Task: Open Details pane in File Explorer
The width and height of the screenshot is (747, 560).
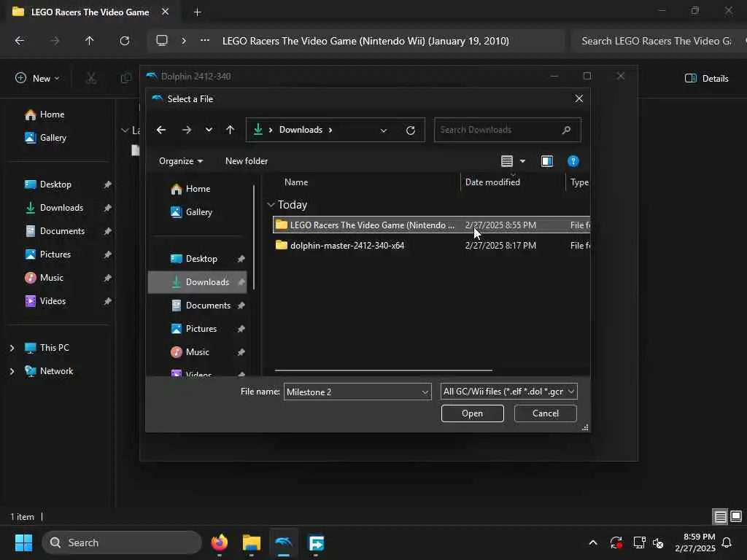Action: coord(706,79)
